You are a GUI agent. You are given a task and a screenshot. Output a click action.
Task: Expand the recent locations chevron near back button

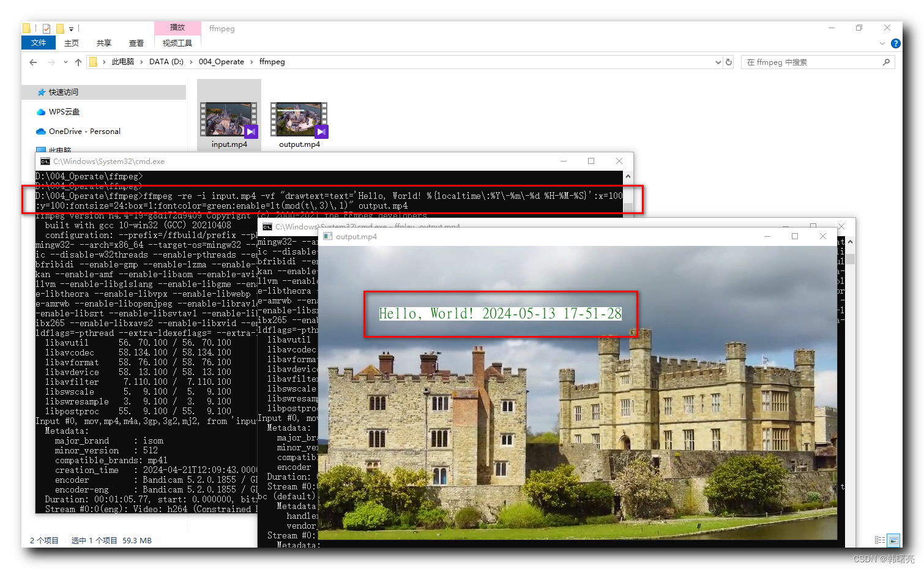(65, 62)
